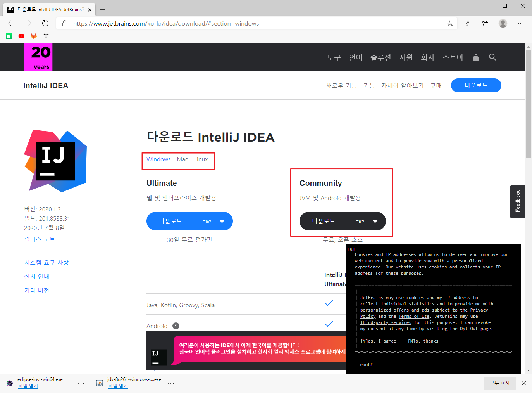Image resolution: width=532 pixels, height=393 pixels.
Task: Open 구매 link
Action: click(436, 85)
